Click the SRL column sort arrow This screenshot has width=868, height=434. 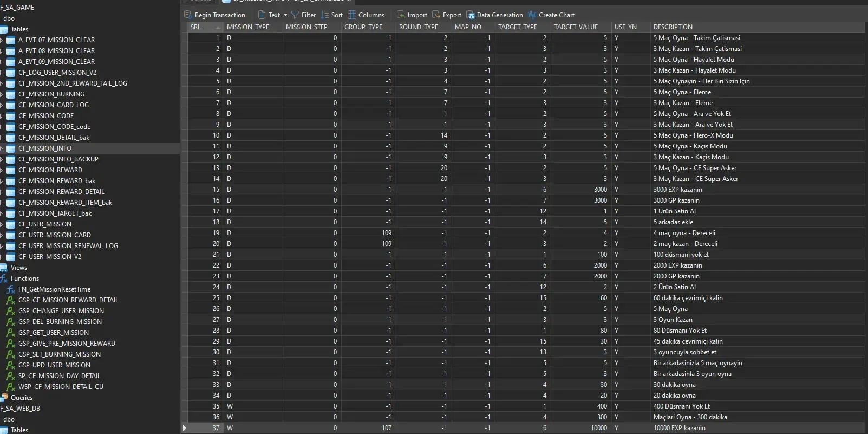tap(218, 27)
